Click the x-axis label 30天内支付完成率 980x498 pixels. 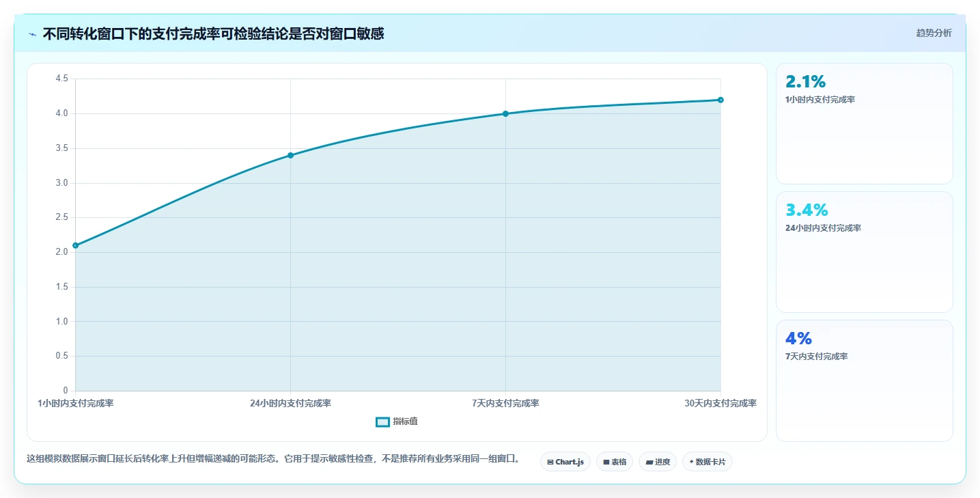pyautogui.click(x=720, y=403)
